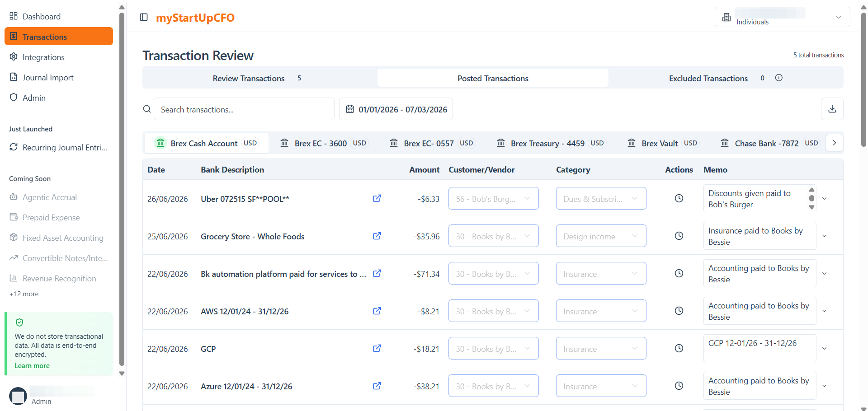868x411 pixels.
Task: Click the calendar icon in date range
Action: 350,109
